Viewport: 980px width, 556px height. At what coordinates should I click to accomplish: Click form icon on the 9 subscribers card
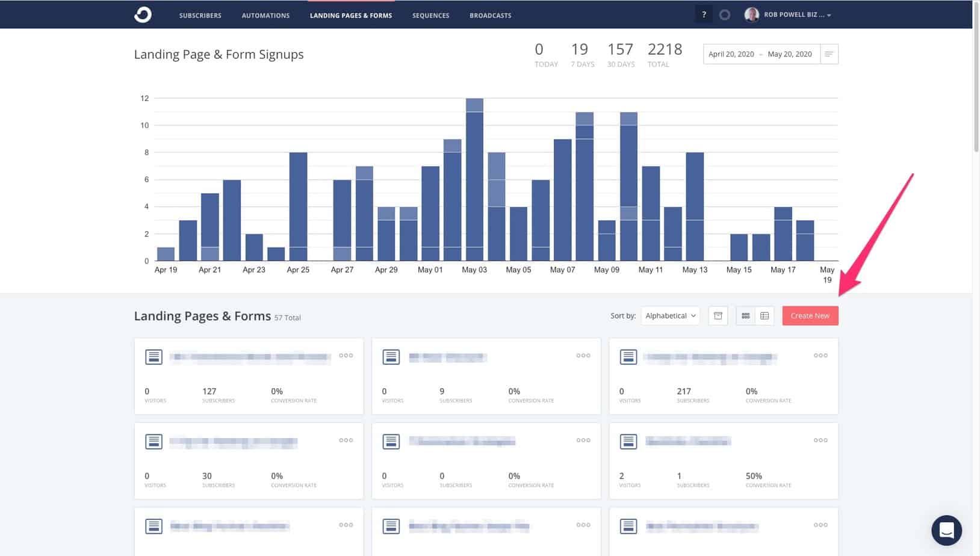coord(391,357)
